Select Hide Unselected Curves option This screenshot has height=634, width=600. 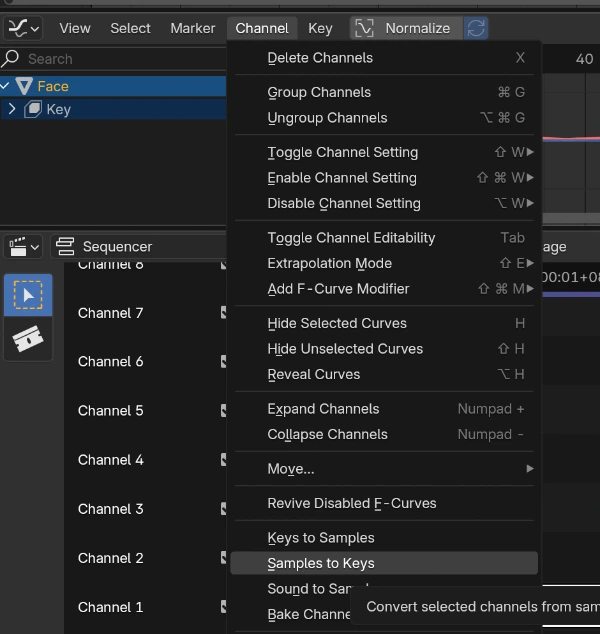[345, 348]
